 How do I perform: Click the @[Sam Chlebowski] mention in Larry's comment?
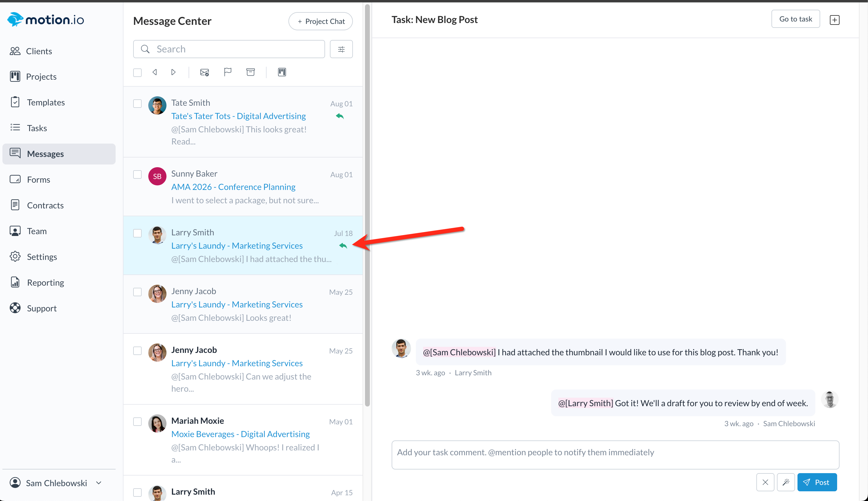click(459, 352)
